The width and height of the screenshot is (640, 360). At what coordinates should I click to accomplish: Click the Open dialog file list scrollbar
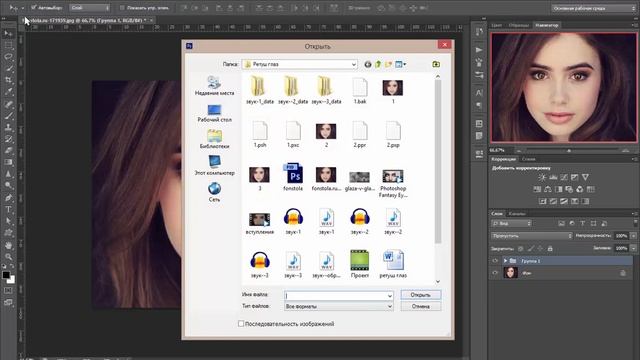[x=438, y=161]
